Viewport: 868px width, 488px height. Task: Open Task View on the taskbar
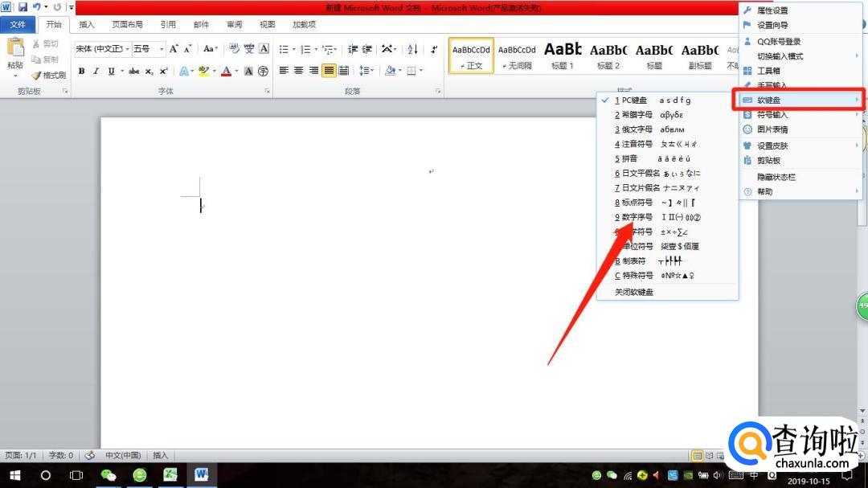tap(76, 475)
